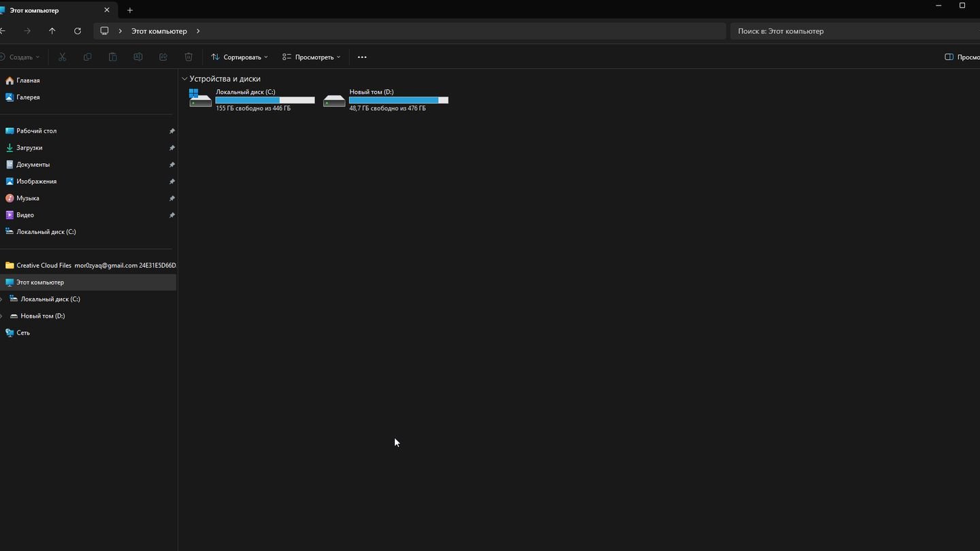Click the D: drive usage bar
980x551 pixels.
399,100
